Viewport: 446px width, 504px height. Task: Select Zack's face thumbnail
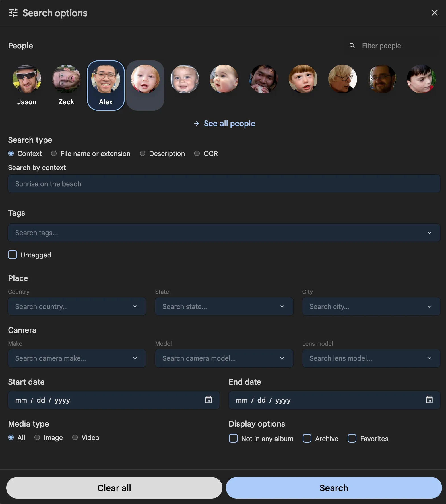tap(66, 79)
